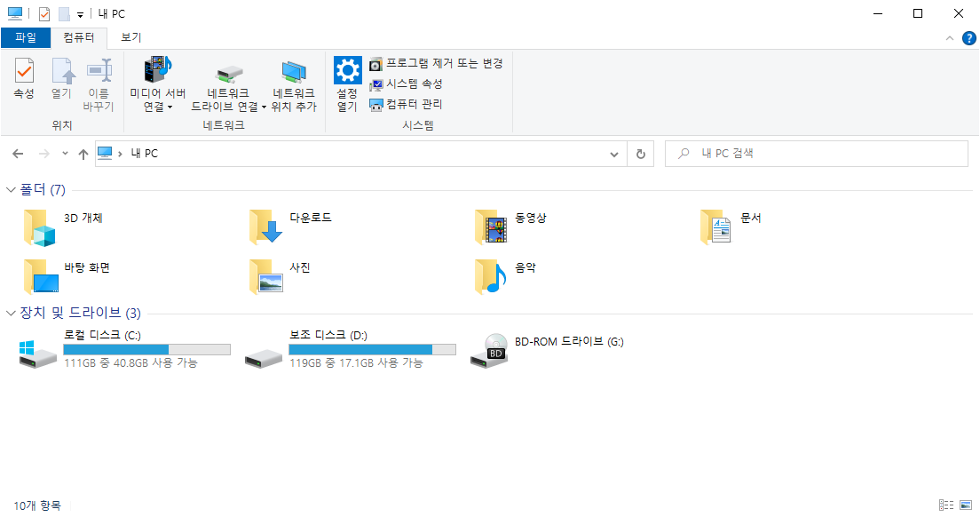This screenshot has width=980, height=517.
Task: Open the 미디어 서버 연결 menu
Action: point(157,84)
